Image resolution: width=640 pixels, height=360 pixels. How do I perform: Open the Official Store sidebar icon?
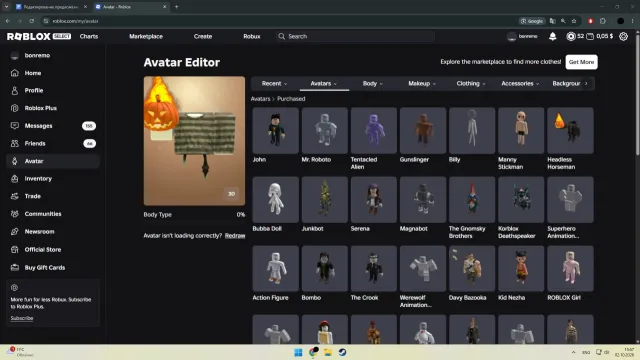coord(15,249)
